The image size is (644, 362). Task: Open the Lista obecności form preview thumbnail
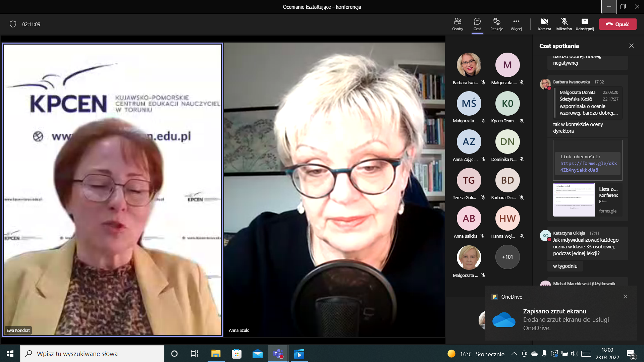click(574, 200)
